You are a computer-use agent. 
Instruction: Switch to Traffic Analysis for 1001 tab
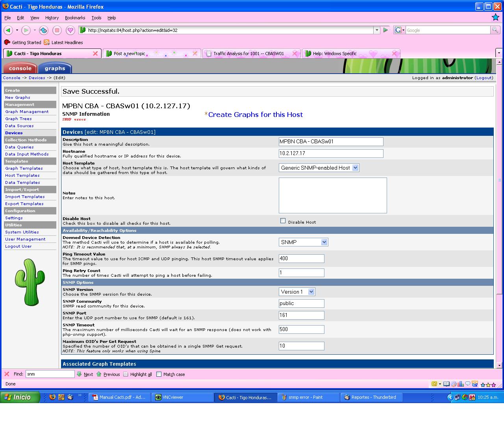click(x=252, y=54)
